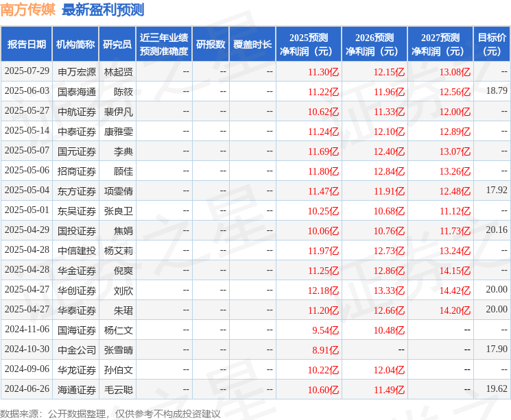Viewport: 511px width, 420px height.
Task: Click the 8.91亿 forecast value
Action: coord(326,349)
